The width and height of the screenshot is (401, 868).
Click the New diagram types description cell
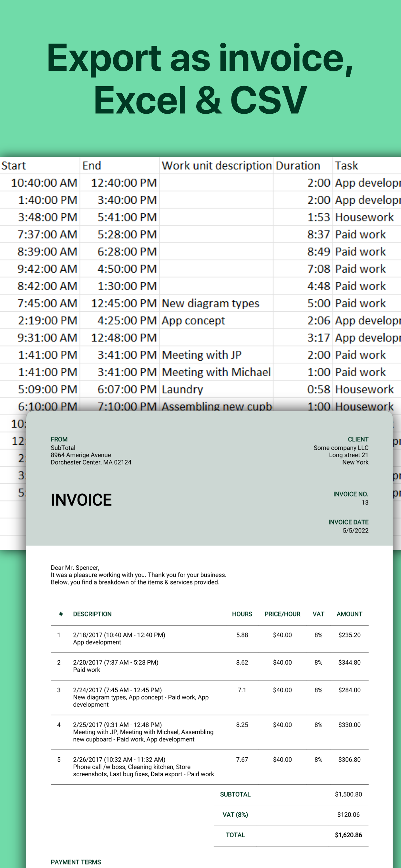pos(216,303)
